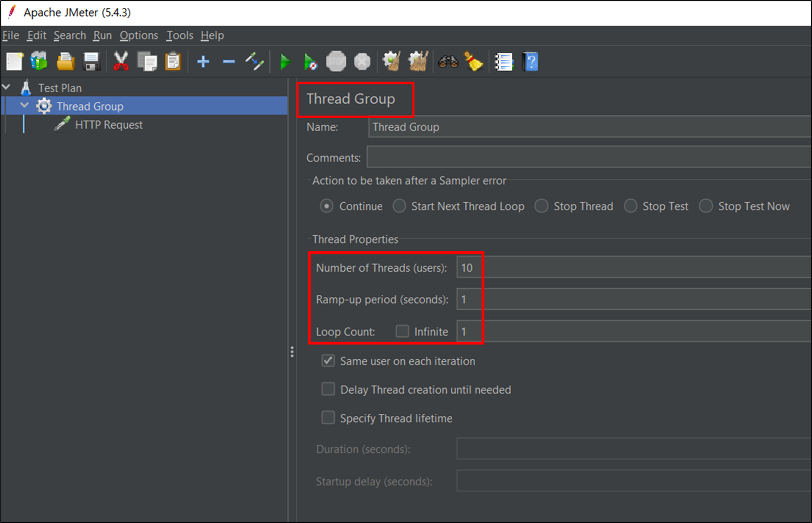Open the Options menu
Image resolution: width=812 pixels, height=523 pixels.
[x=139, y=36]
